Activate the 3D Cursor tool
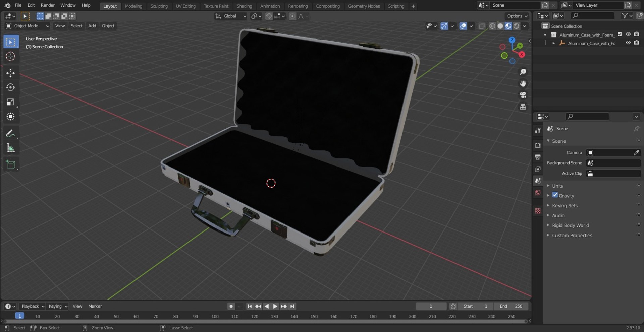Image resolution: width=644 pixels, height=332 pixels. click(11, 56)
